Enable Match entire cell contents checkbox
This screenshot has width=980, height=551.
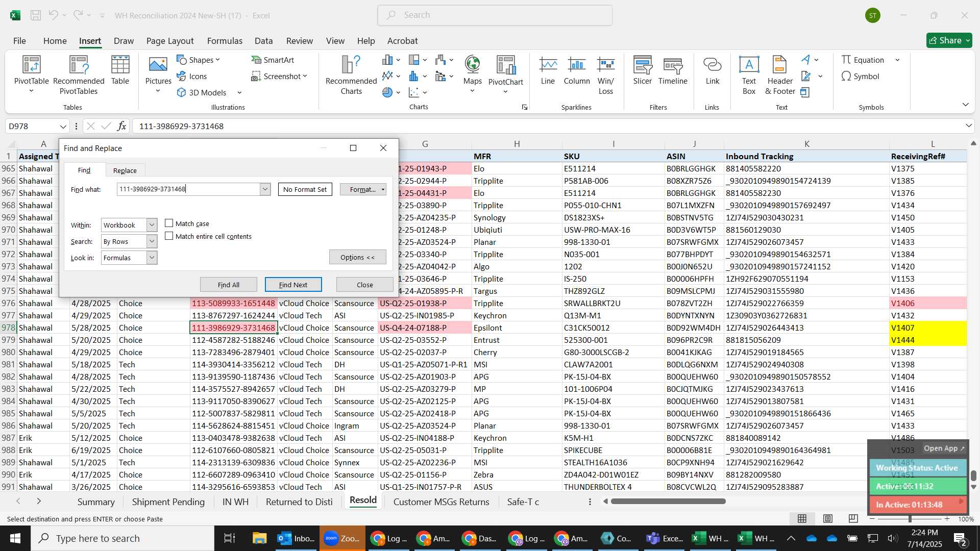click(169, 236)
